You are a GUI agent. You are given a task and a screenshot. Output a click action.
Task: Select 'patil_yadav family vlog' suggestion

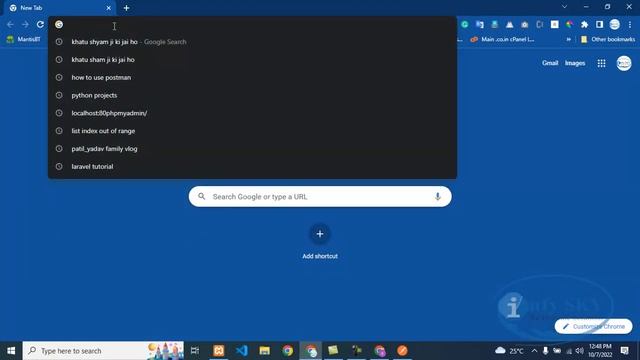pos(252,149)
